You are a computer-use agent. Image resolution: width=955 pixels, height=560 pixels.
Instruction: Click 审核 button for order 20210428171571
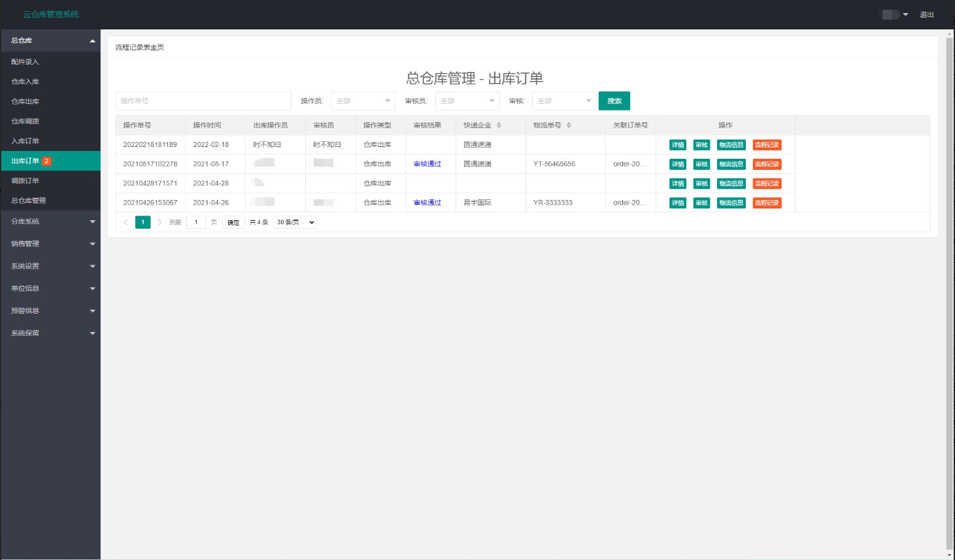click(701, 184)
